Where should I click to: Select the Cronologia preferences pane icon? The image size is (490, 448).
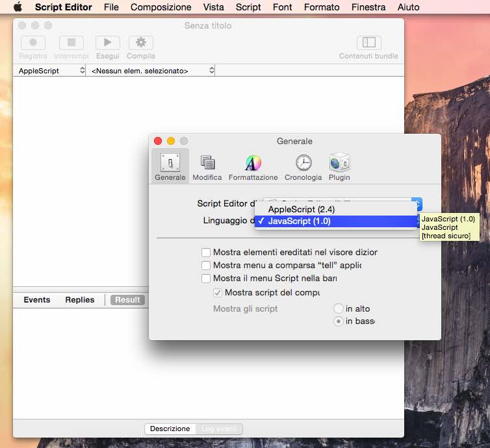303,166
